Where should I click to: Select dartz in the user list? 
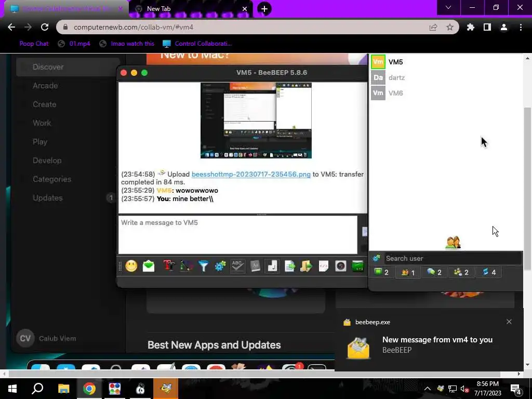pos(446,78)
